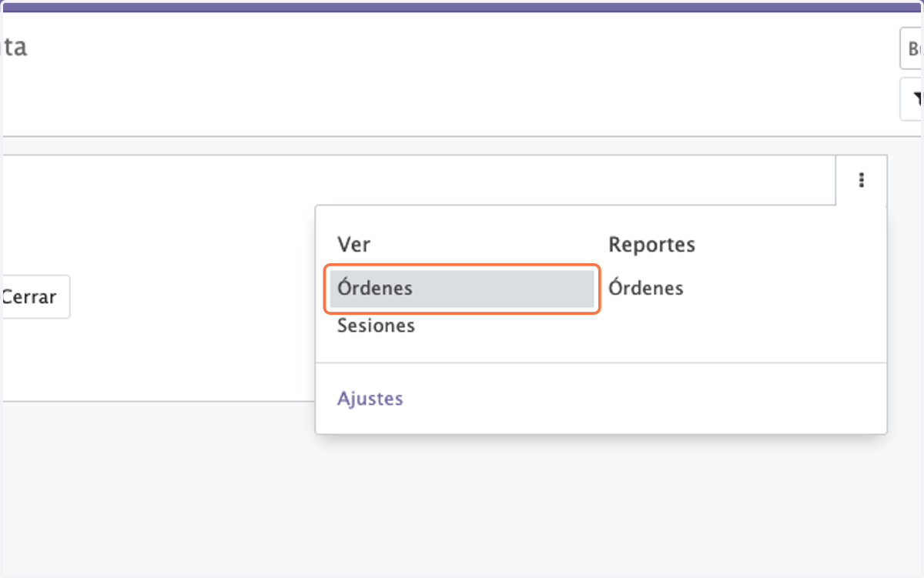Viewport: 924px width, 578px height.
Task: Open the Ajustes settings link
Action: (x=370, y=399)
